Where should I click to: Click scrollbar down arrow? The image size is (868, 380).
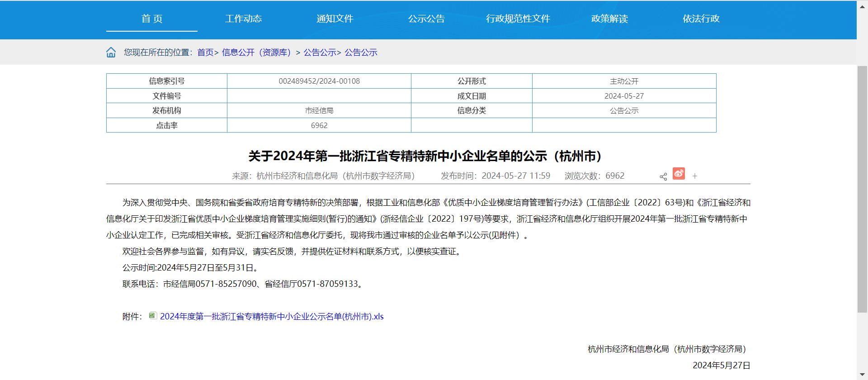[x=862, y=375]
